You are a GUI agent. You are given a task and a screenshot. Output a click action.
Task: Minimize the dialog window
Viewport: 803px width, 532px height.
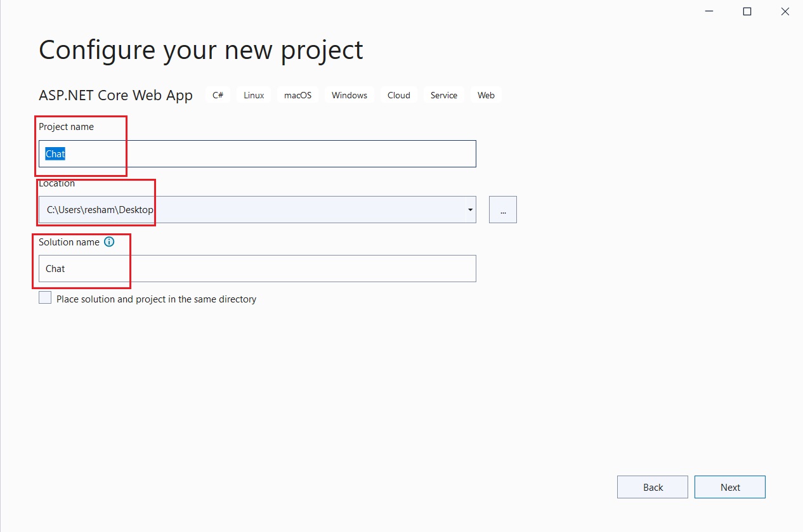(709, 11)
